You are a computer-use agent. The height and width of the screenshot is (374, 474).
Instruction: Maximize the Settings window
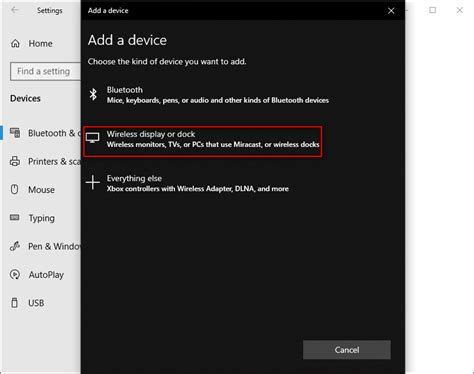[432, 10]
